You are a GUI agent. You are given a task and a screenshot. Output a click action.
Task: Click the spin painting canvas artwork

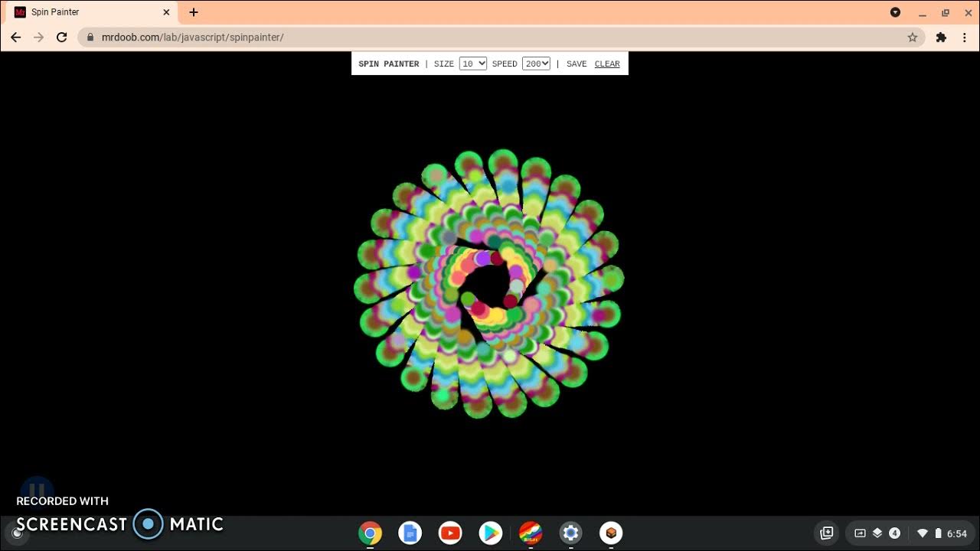[x=489, y=284]
